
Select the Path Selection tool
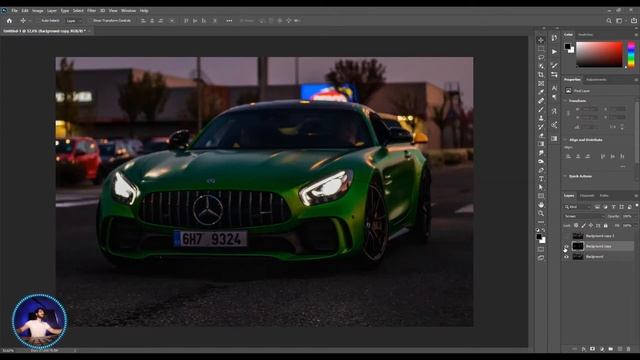tap(541, 187)
